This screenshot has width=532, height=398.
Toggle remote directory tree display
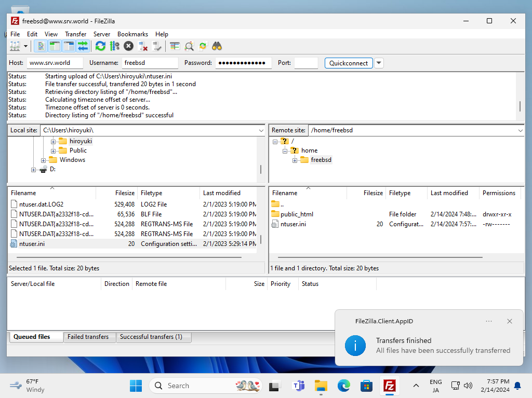click(69, 46)
